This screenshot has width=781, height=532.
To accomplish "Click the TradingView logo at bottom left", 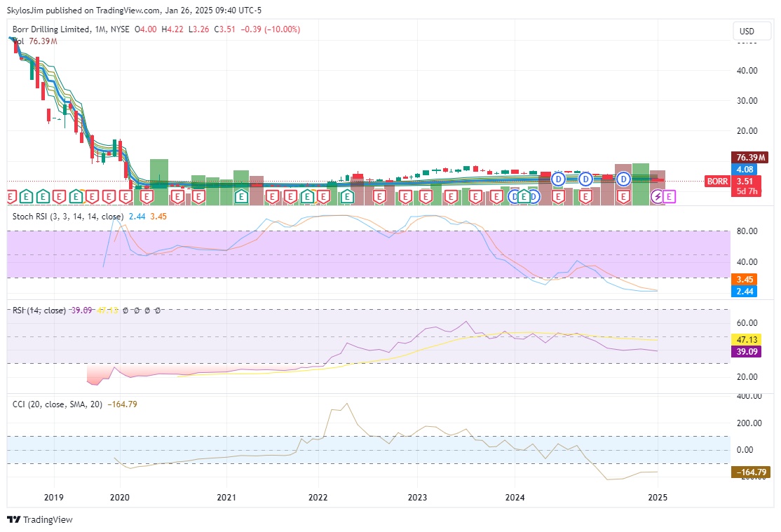I will pos(40,519).
